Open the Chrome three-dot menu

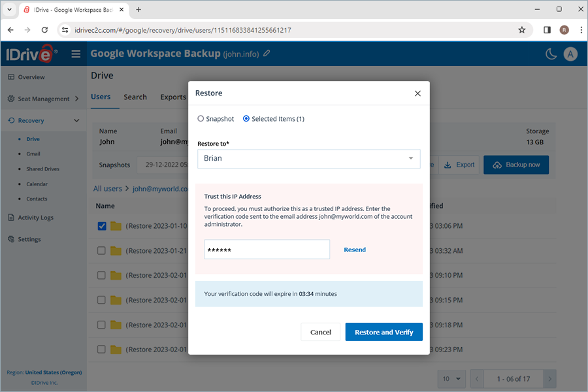pos(581,30)
